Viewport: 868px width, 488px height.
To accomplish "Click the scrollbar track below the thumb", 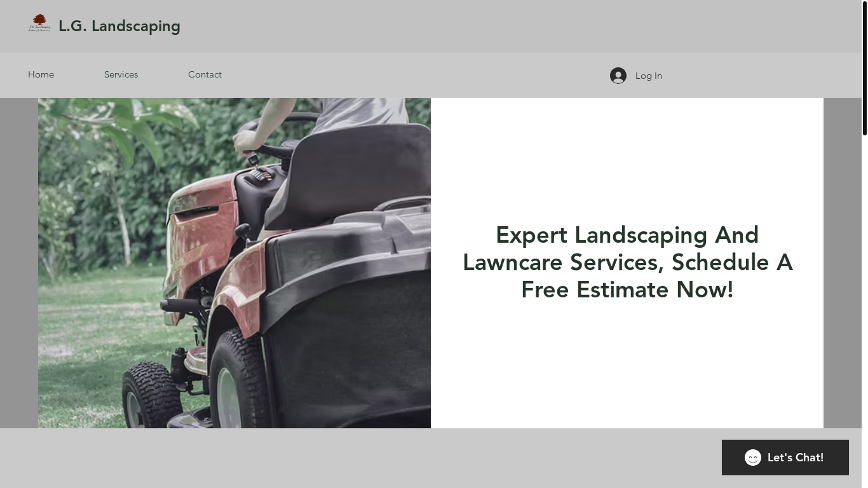I will (864, 286).
